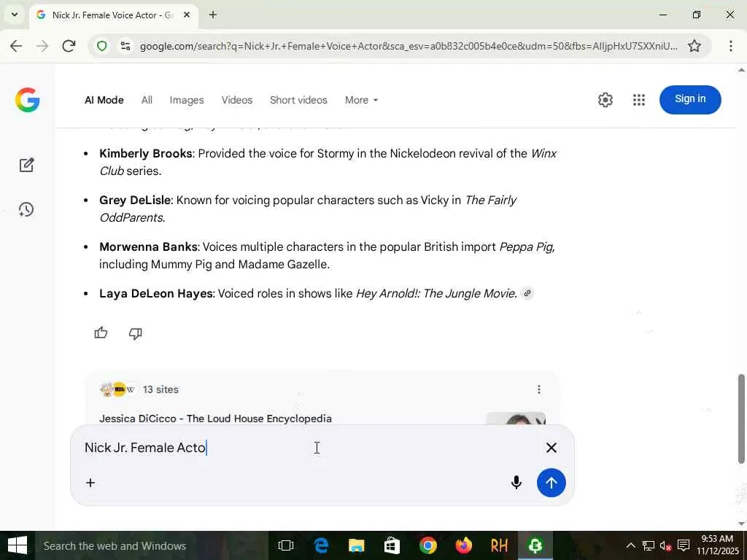The width and height of the screenshot is (747, 560).
Task: Open Task View on the taskbar
Action: [x=286, y=545]
